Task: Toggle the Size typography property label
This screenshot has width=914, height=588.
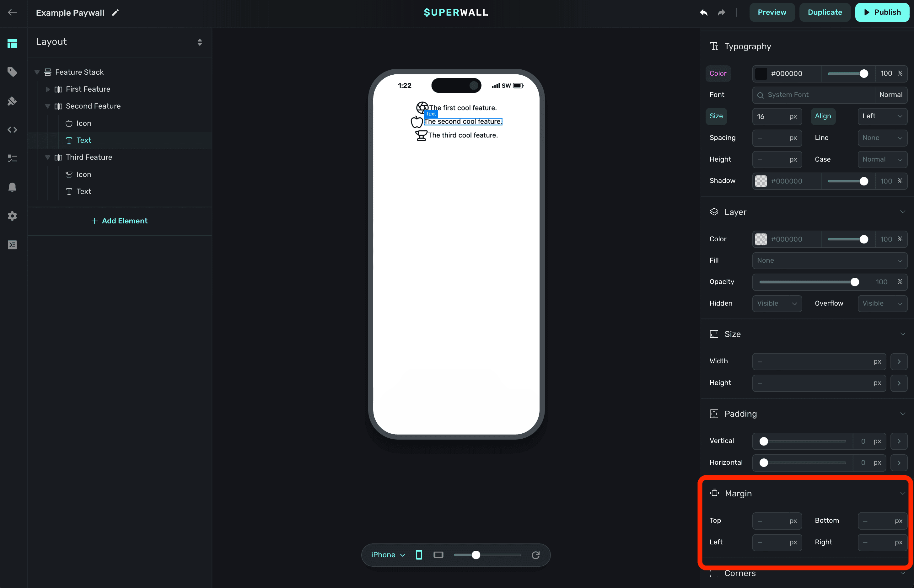Action: pyautogui.click(x=716, y=116)
